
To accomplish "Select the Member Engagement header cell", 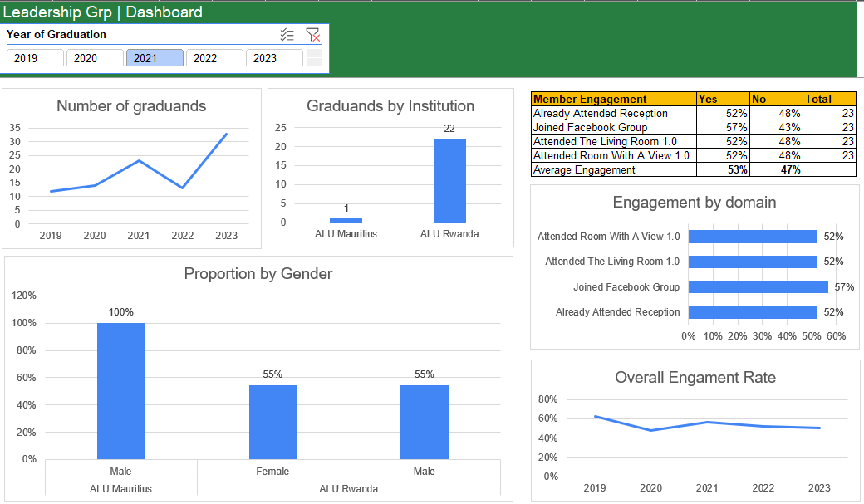I will [x=613, y=99].
